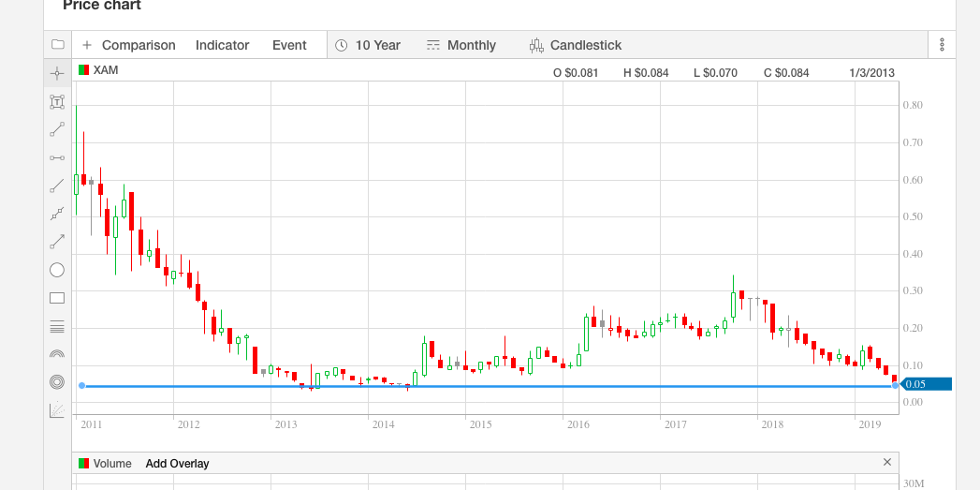Open the Candlestick chart type dropdown

pos(576,45)
